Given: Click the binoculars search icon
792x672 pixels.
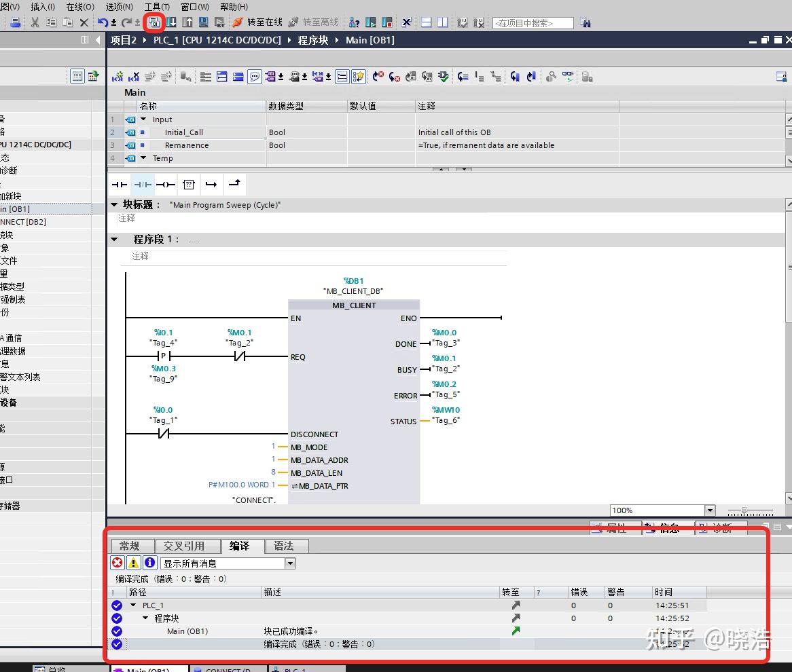Looking at the screenshot, I should (x=586, y=22).
